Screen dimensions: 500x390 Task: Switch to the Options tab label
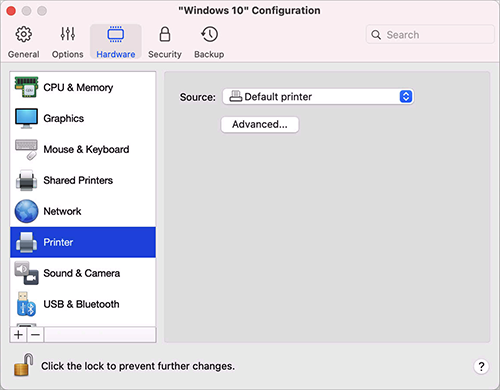[x=68, y=54]
